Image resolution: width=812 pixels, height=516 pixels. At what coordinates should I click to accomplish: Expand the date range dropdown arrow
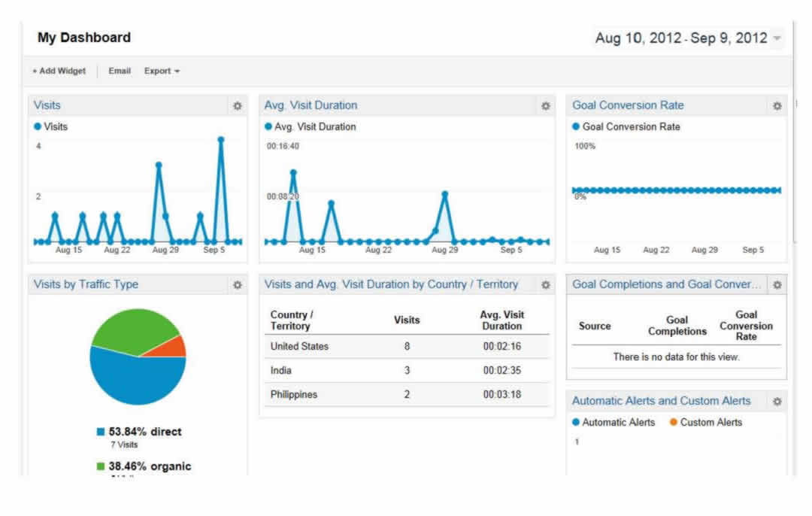tap(777, 38)
